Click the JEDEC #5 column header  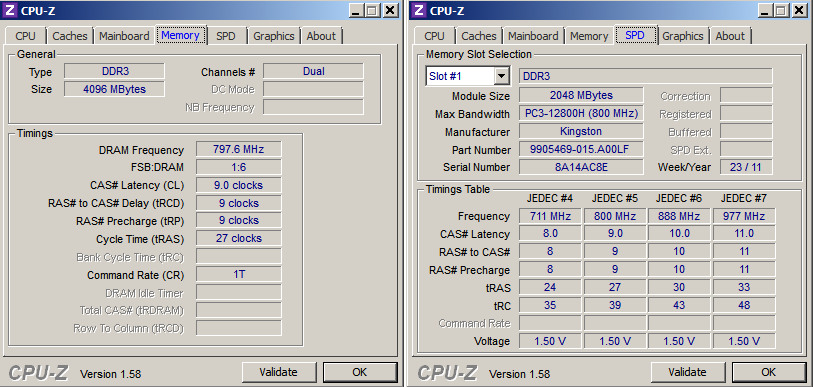pyautogui.click(x=615, y=198)
